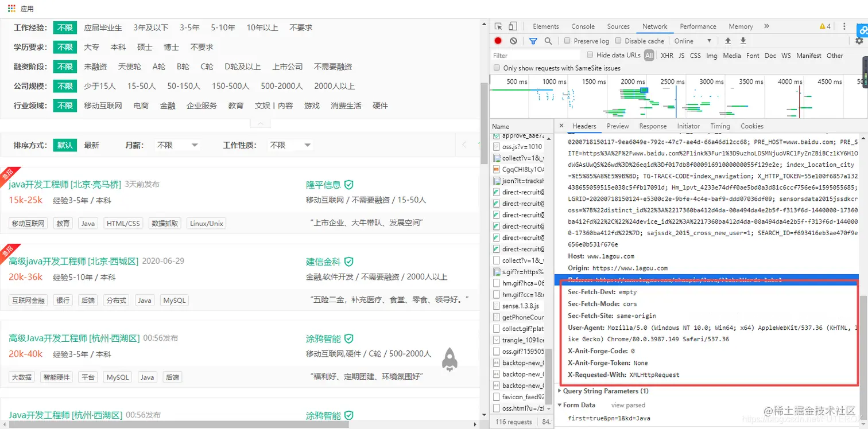Filter network requests by XHR type
868x429 pixels.
click(x=666, y=55)
